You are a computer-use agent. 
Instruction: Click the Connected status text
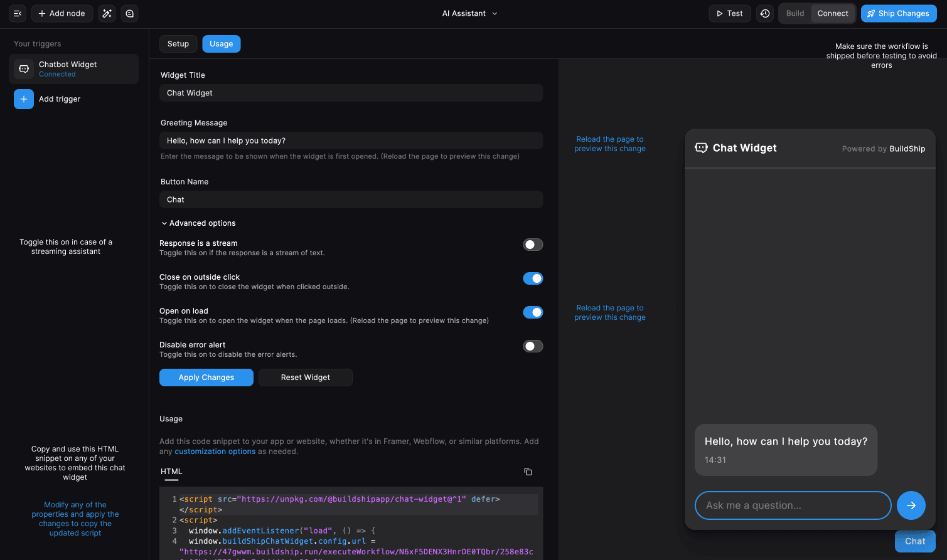(57, 74)
